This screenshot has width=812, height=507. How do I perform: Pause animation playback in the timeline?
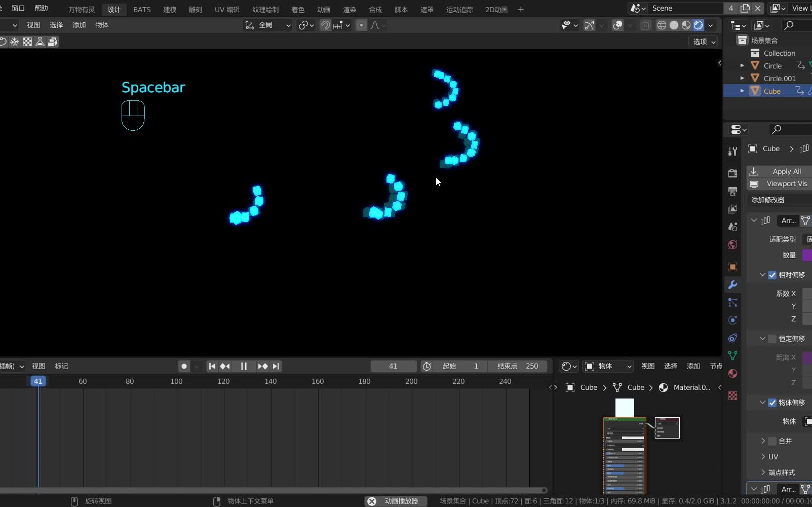coord(244,367)
